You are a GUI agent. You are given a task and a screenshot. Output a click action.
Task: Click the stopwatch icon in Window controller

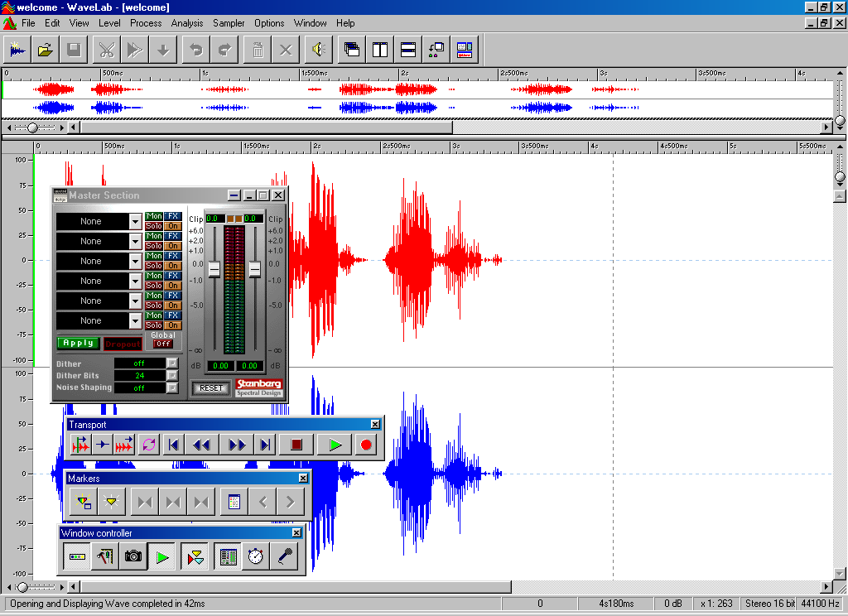[256, 556]
